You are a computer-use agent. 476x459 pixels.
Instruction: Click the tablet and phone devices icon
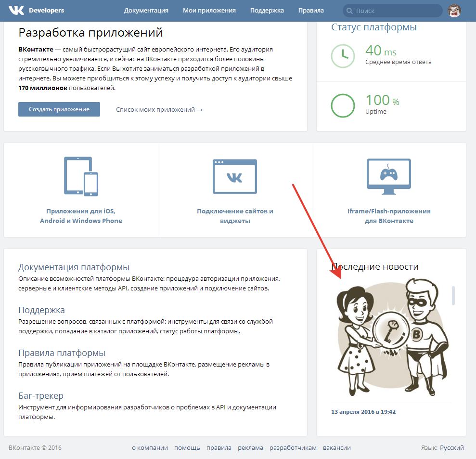pos(81,176)
